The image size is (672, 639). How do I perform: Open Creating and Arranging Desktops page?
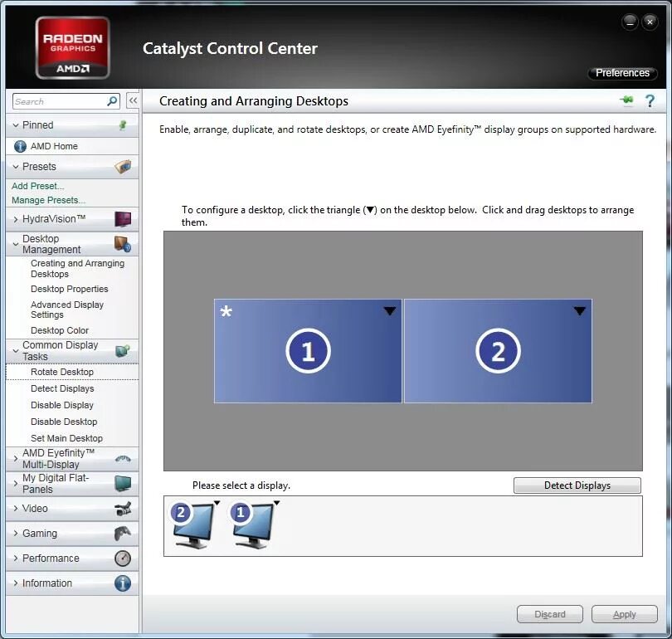(78, 269)
